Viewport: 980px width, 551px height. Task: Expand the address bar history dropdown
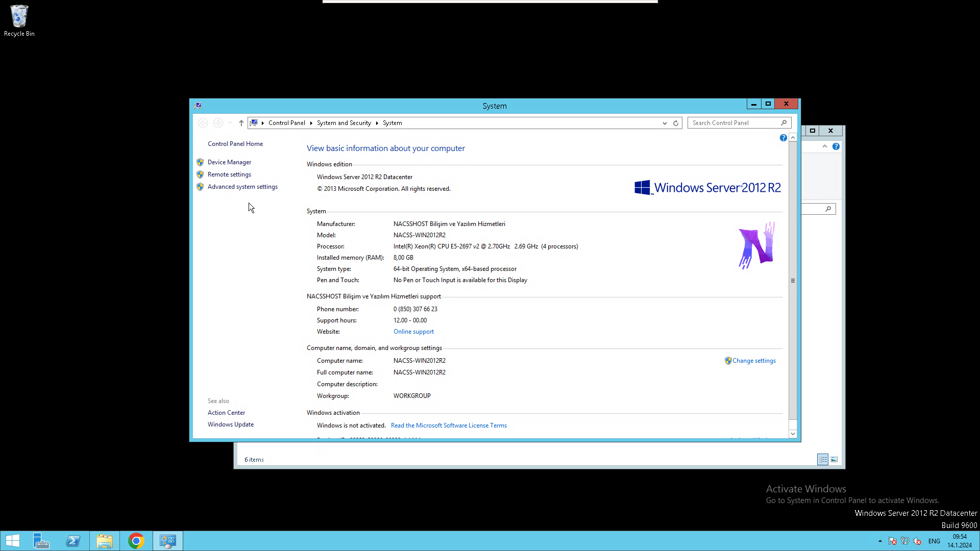(x=665, y=123)
